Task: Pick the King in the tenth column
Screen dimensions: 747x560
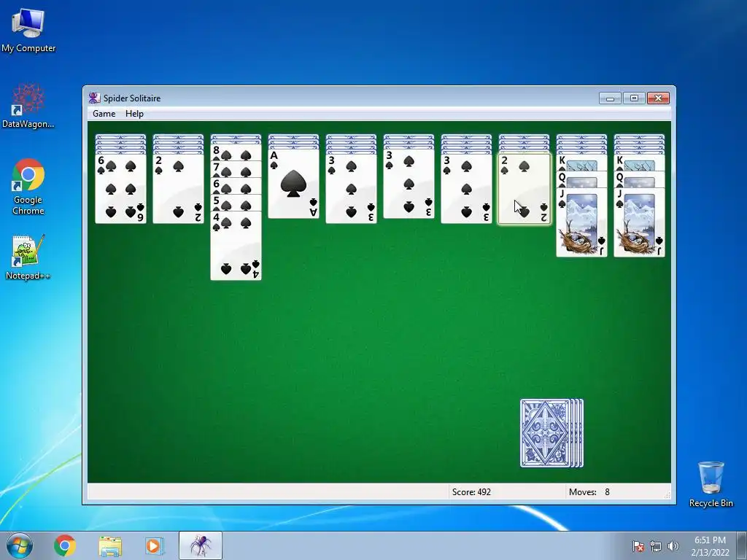Action: point(639,162)
